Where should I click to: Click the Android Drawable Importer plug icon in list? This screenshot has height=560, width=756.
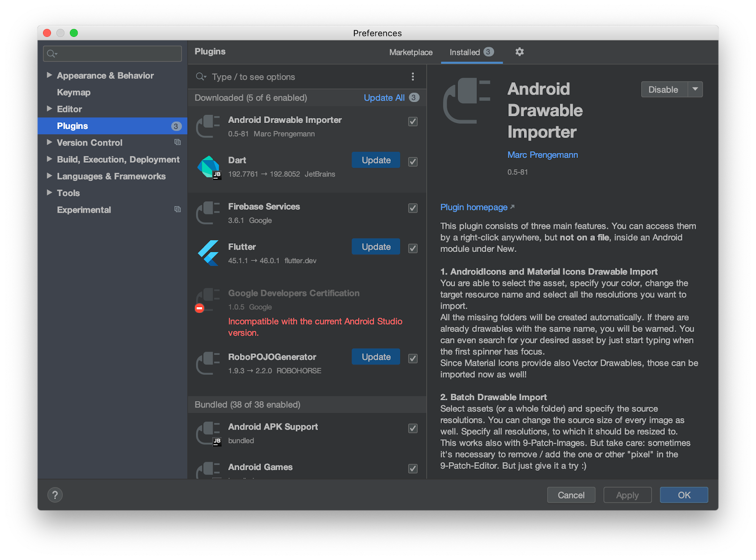point(208,127)
